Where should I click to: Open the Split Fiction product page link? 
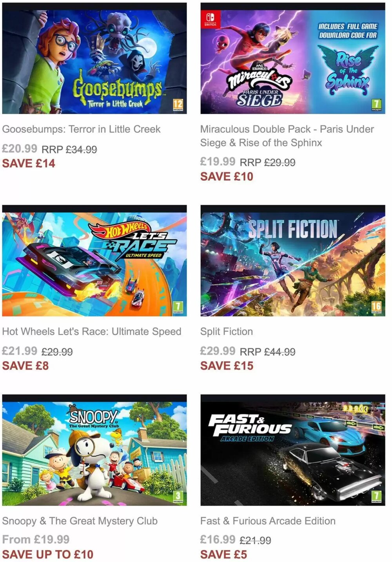pos(227,331)
